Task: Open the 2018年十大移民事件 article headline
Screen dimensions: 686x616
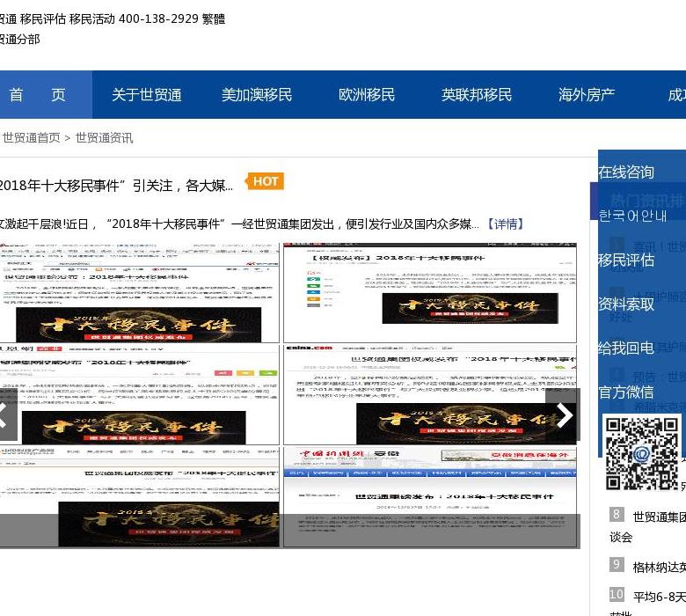Action: 116,186
